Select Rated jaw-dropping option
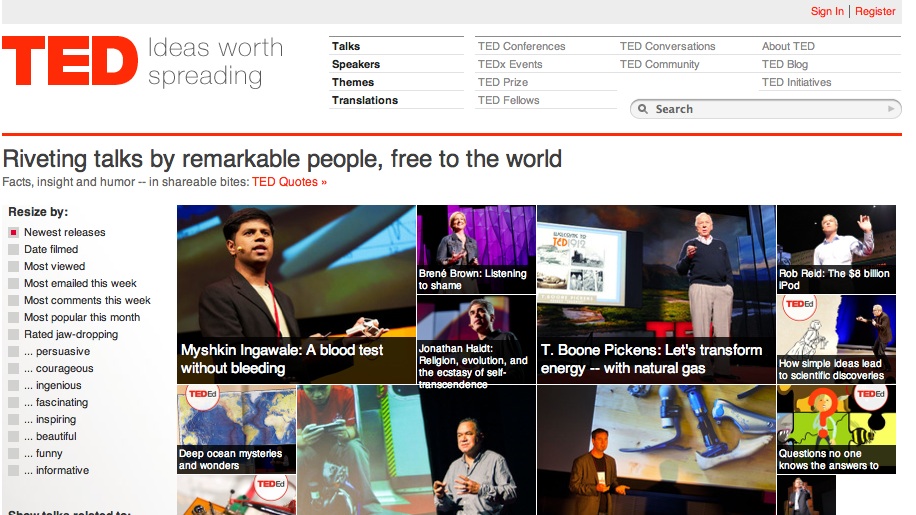 pyautogui.click(x=13, y=335)
